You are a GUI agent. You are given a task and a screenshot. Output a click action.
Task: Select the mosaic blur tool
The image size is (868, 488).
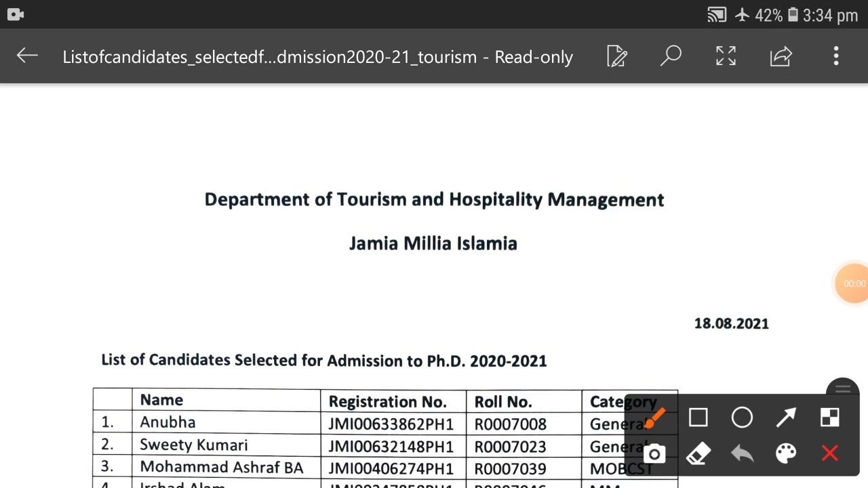[830, 418]
